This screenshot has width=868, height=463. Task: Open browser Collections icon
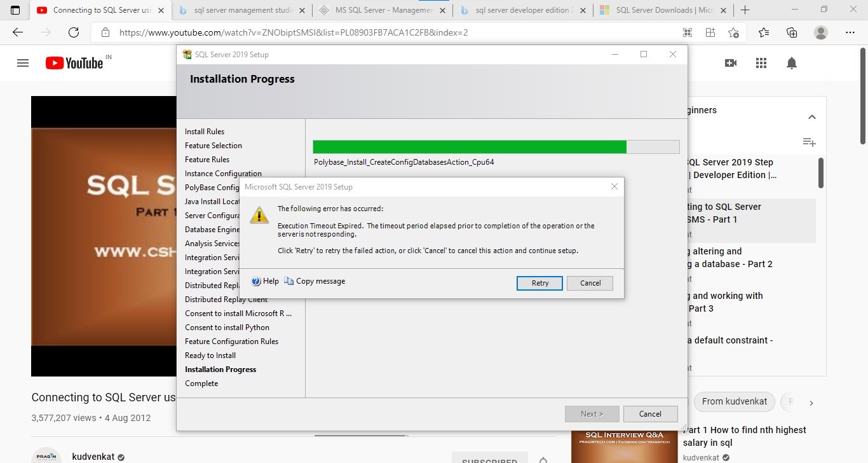[792, 32]
